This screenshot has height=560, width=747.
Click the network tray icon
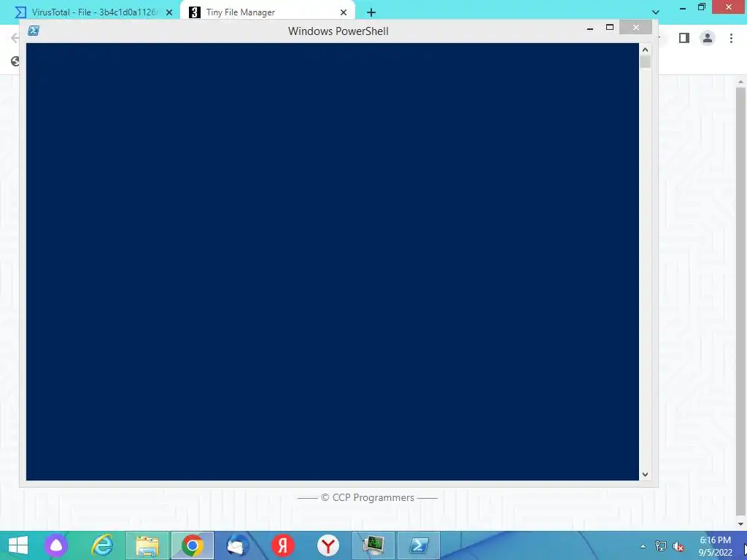(661, 546)
